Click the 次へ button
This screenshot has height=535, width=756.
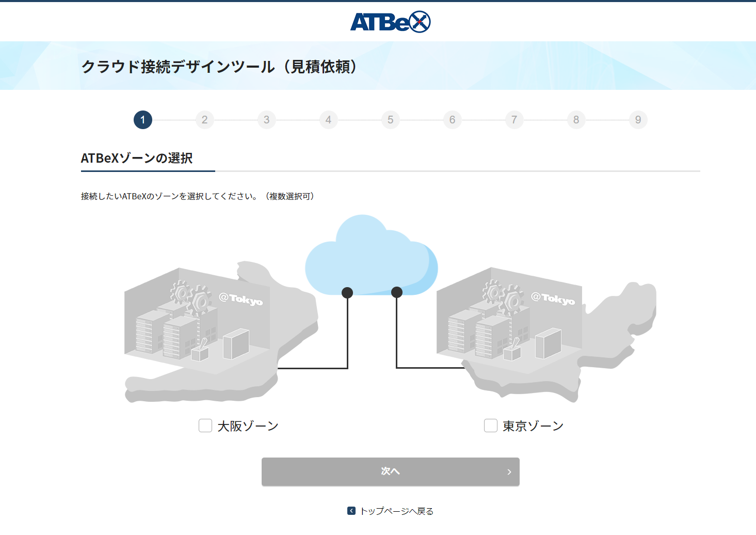click(x=391, y=471)
